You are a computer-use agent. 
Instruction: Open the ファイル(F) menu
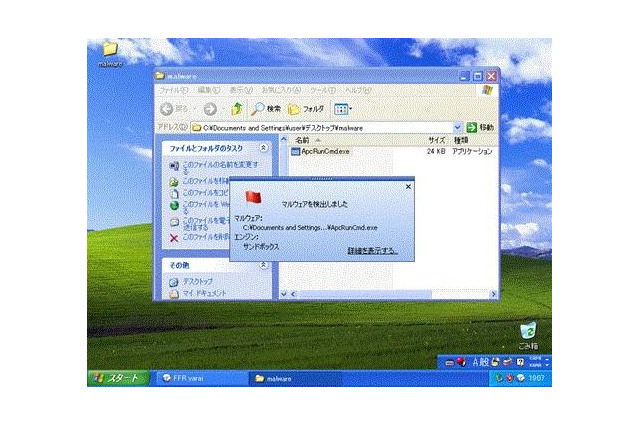click(x=173, y=90)
